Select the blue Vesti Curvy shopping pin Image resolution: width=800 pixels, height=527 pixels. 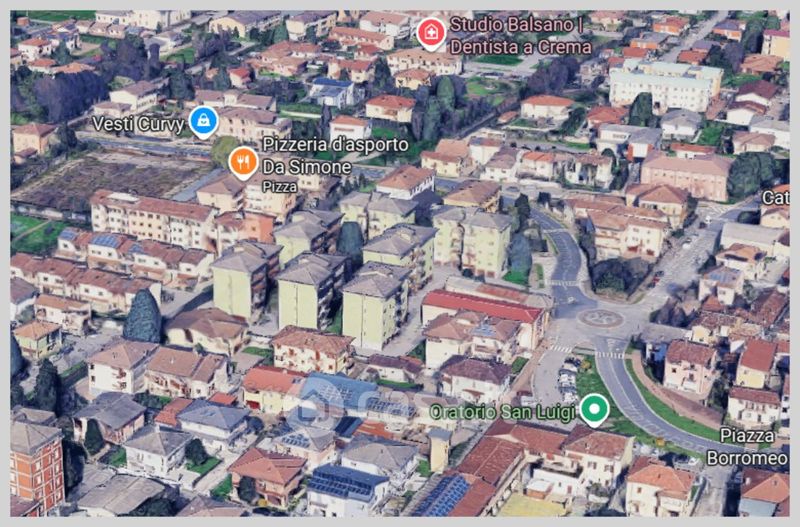pos(204,122)
